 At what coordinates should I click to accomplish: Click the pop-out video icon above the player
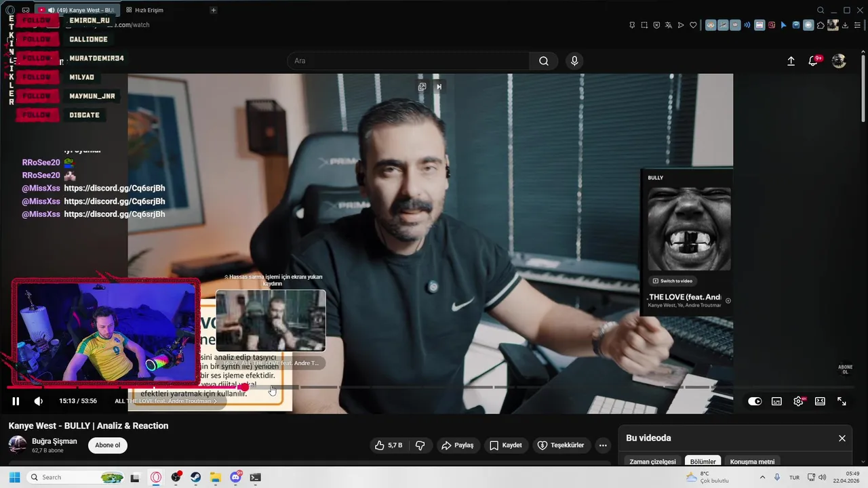pos(422,87)
